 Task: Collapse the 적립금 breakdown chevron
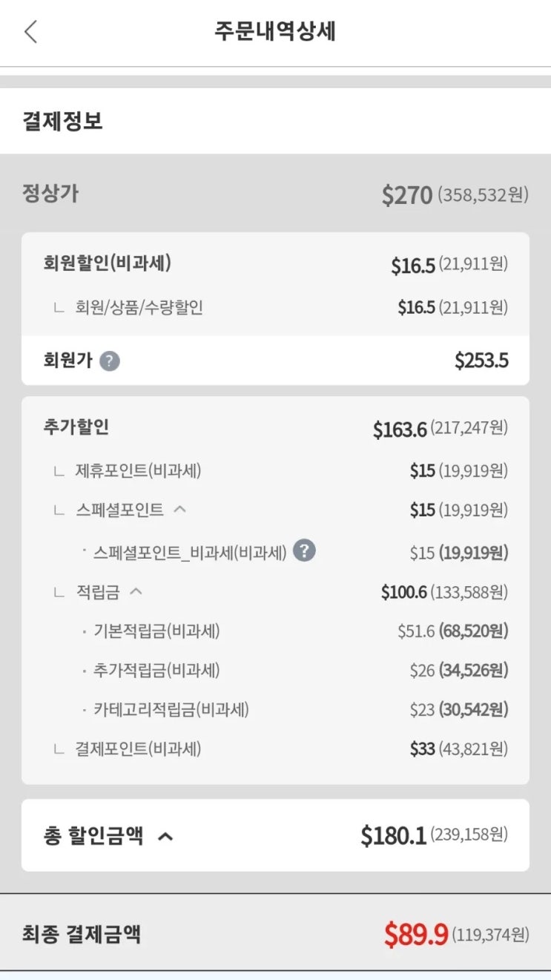click(136, 592)
